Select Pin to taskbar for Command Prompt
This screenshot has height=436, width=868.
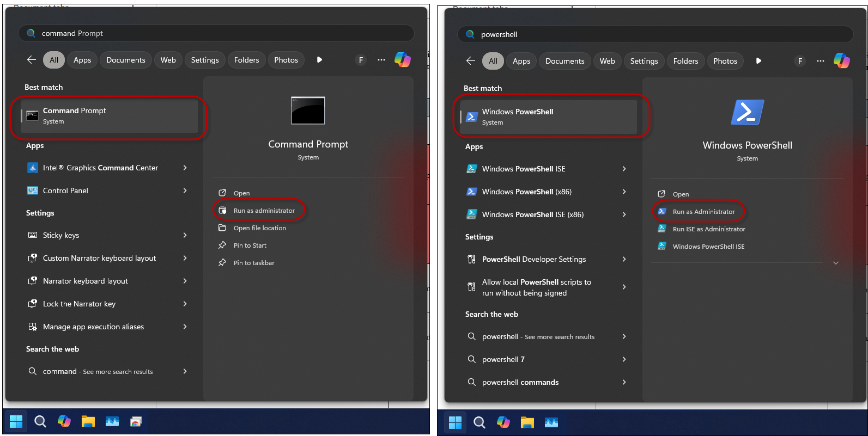(254, 263)
